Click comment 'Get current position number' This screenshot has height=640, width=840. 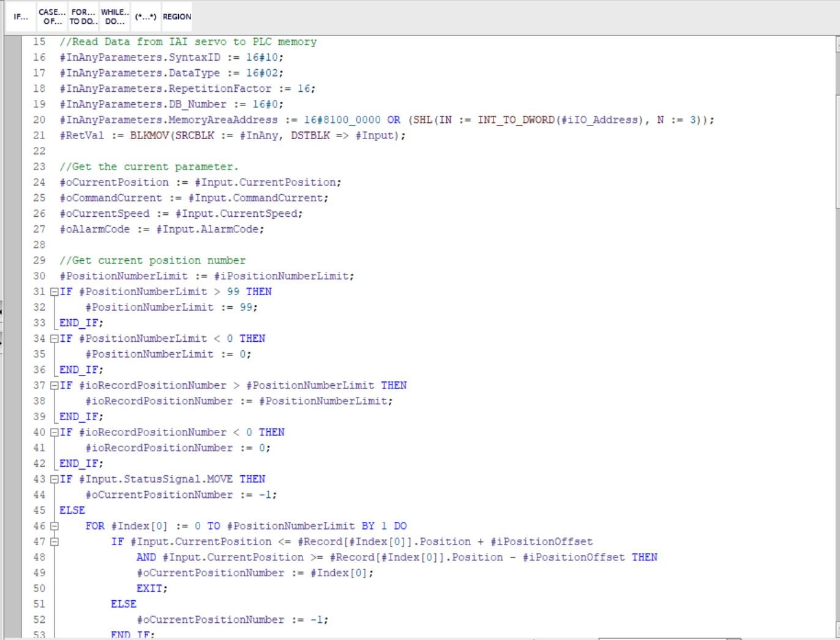(x=152, y=260)
